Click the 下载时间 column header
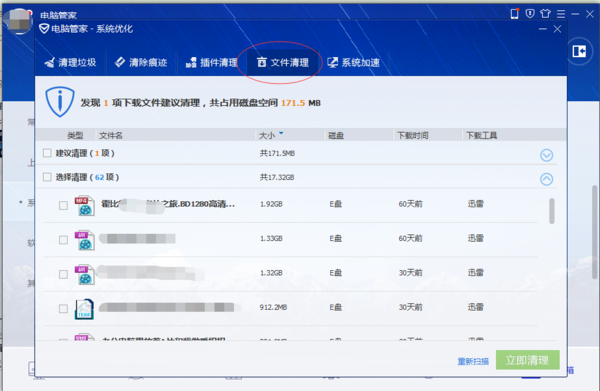 tap(412, 135)
